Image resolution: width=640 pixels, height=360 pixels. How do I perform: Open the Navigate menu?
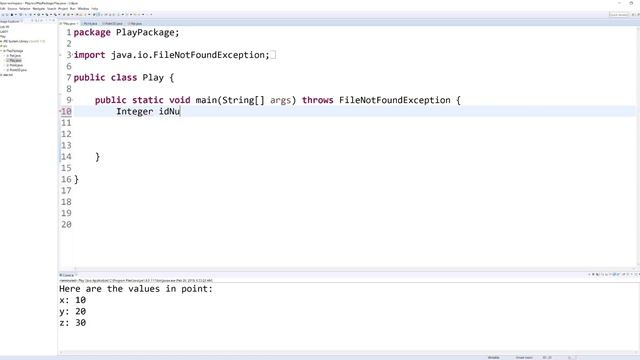39,9
